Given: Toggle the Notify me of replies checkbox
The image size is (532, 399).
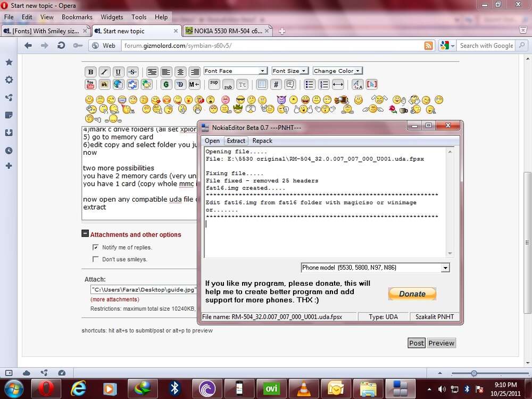Looking at the screenshot, I should click(95, 247).
